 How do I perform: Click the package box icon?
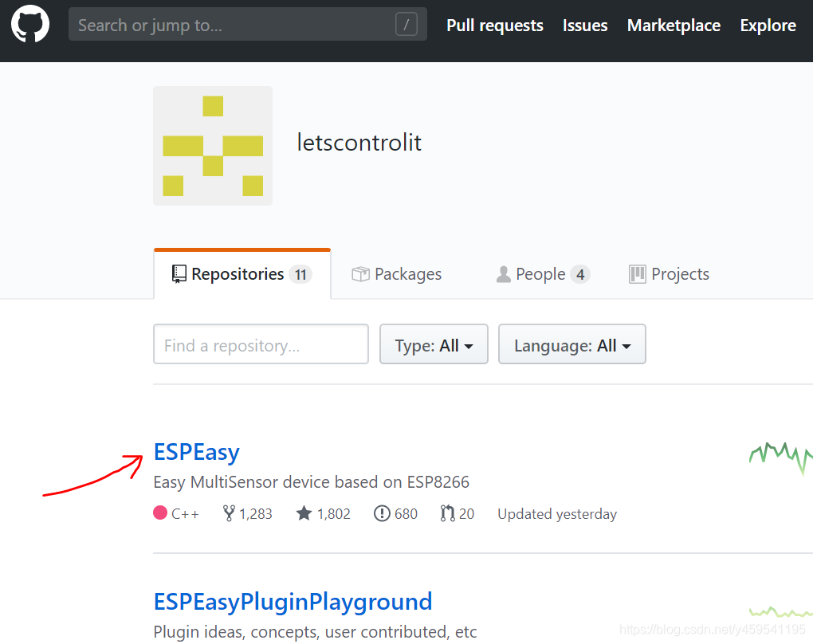360,273
